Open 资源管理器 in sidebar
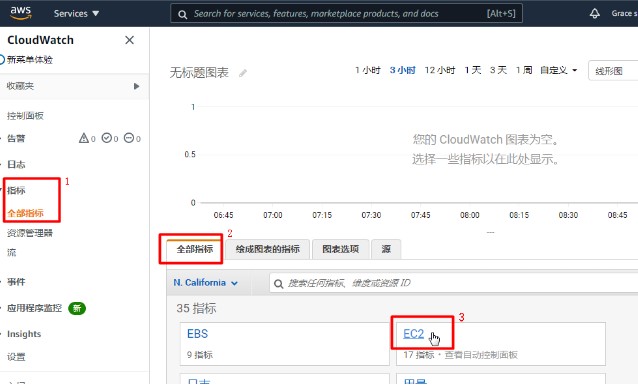 pyautogui.click(x=30, y=233)
